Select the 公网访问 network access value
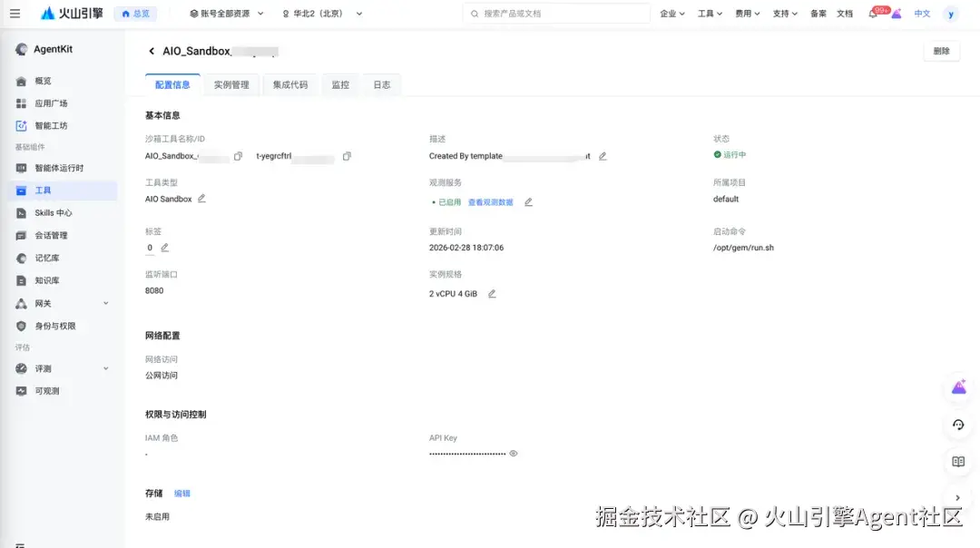Image resolution: width=980 pixels, height=548 pixels. click(x=162, y=376)
